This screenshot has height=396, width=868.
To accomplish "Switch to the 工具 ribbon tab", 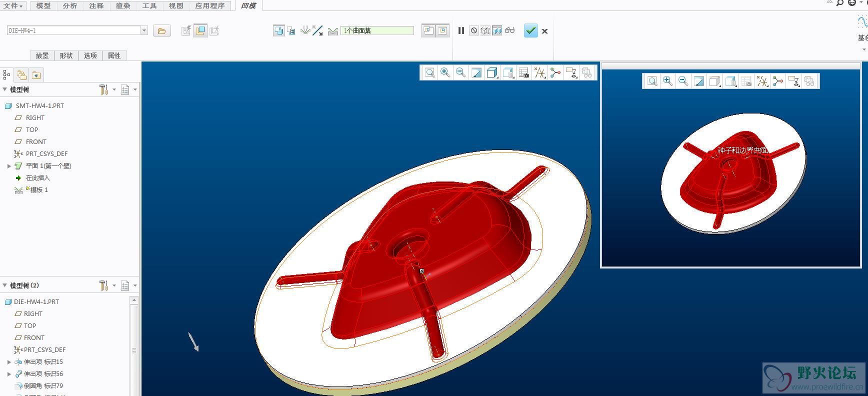I will coord(149,5).
